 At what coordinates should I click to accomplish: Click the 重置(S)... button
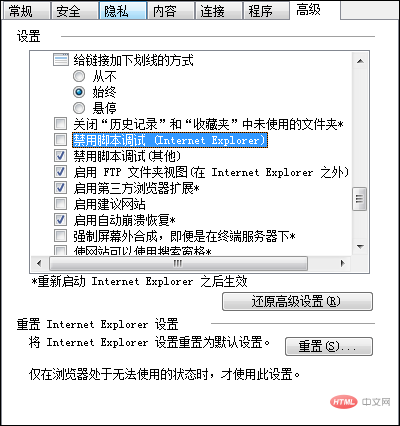point(329,346)
